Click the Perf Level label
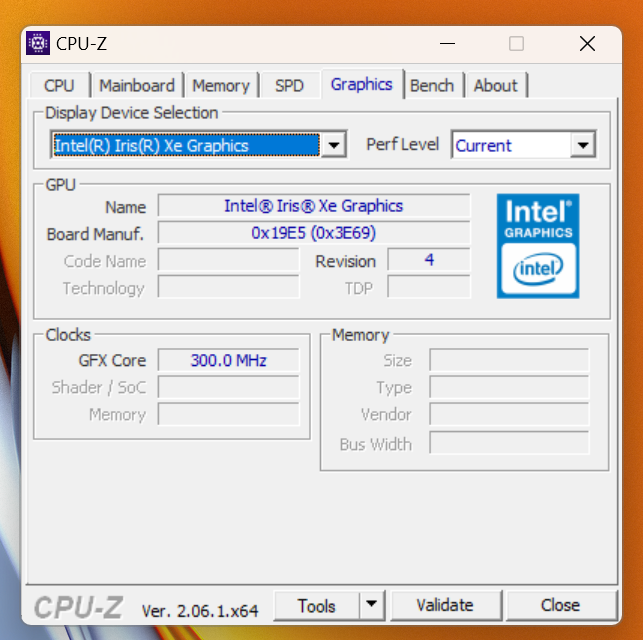Image resolution: width=643 pixels, height=640 pixels. click(402, 144)
